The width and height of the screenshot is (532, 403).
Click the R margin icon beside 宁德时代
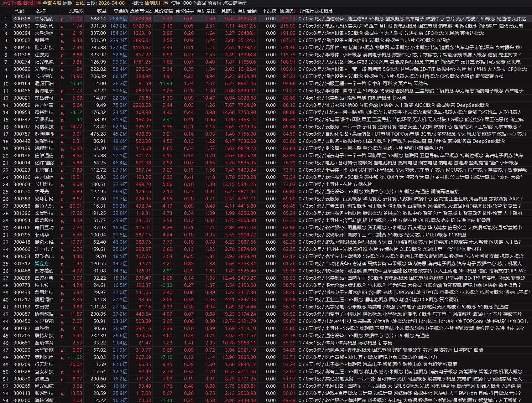(x=62, y=27)
